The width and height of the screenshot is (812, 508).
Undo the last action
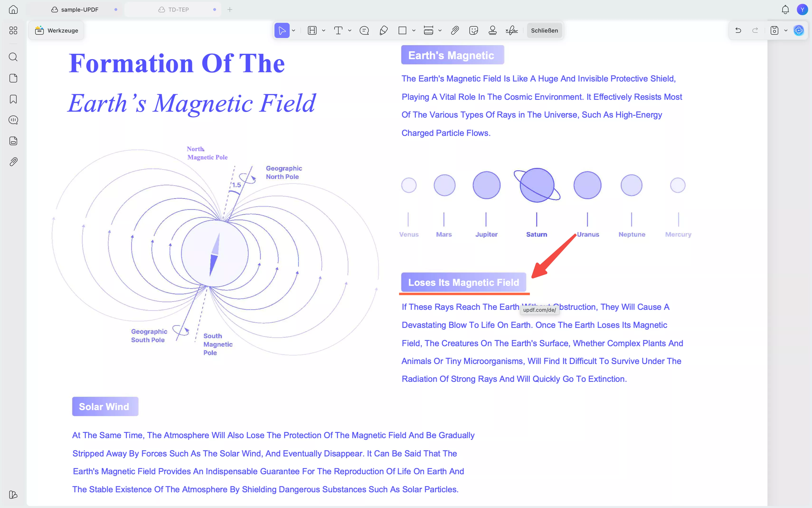point(738,31)
